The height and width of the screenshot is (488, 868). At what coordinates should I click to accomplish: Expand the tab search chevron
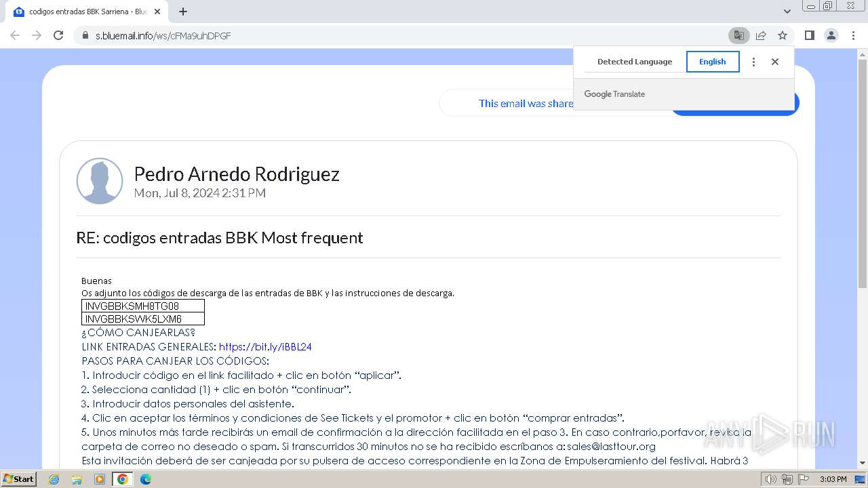point(787,12)
